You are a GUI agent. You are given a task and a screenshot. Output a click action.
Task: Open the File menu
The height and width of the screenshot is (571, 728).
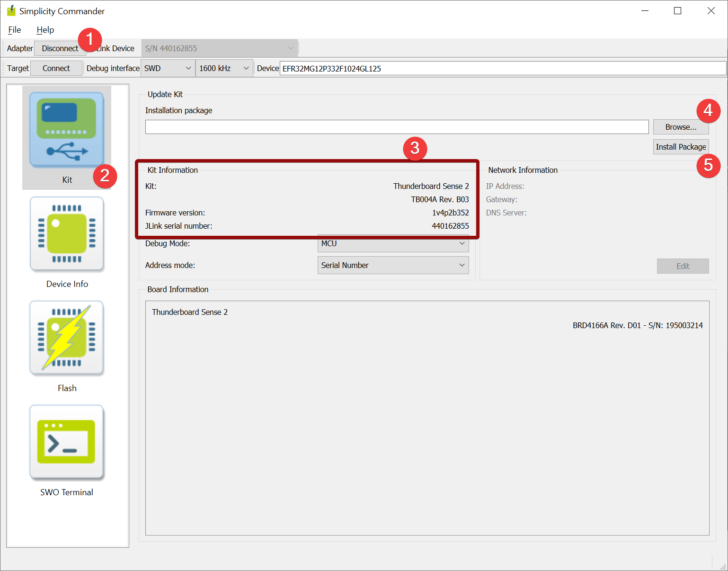pyautogui.click(x=15, y=30)
